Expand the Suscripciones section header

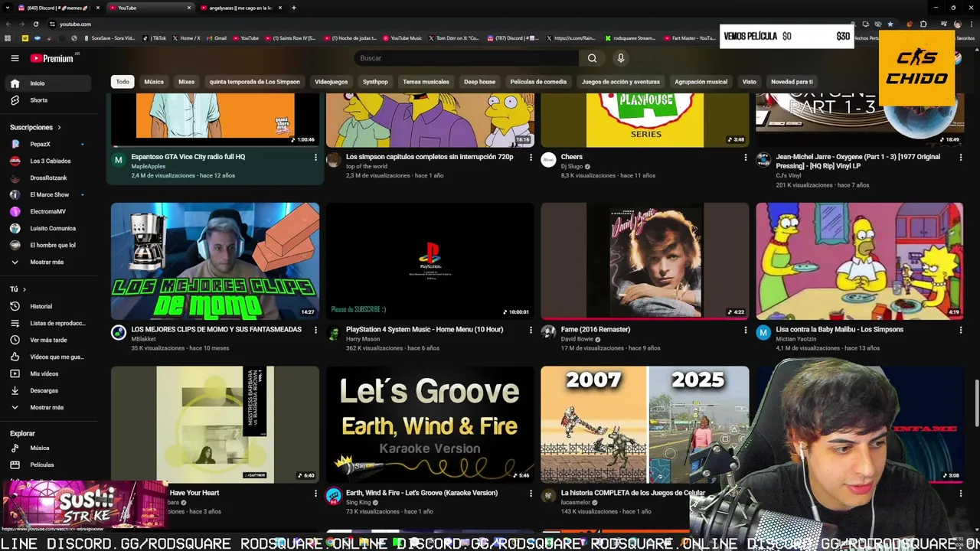(x=35, y=127)
